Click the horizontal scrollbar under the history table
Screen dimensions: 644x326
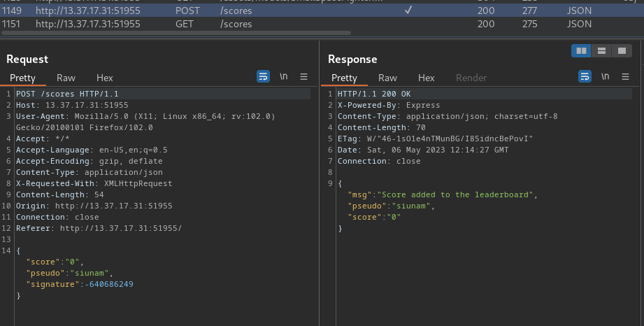(176, 33)
